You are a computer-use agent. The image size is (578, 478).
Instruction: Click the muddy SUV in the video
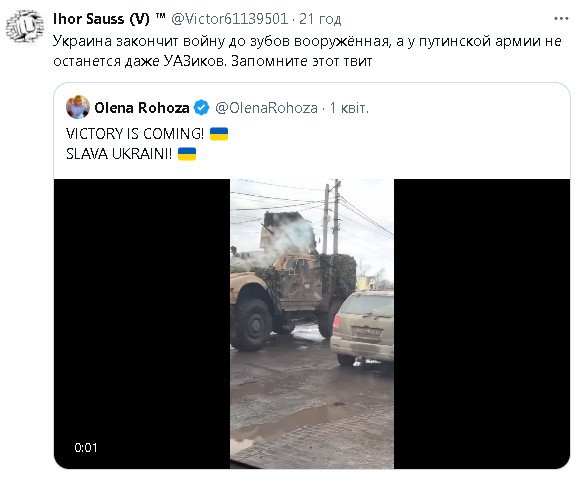[363, 328]
